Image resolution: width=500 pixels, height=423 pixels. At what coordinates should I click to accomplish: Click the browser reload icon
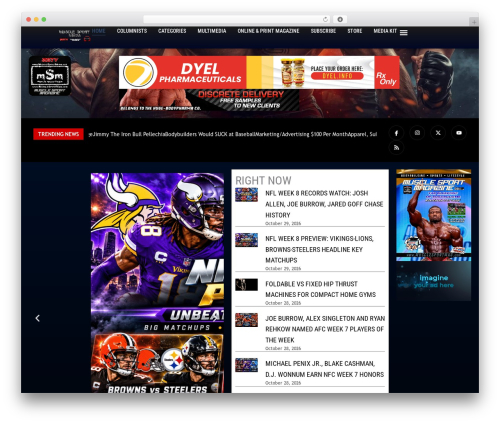(325, 19)
